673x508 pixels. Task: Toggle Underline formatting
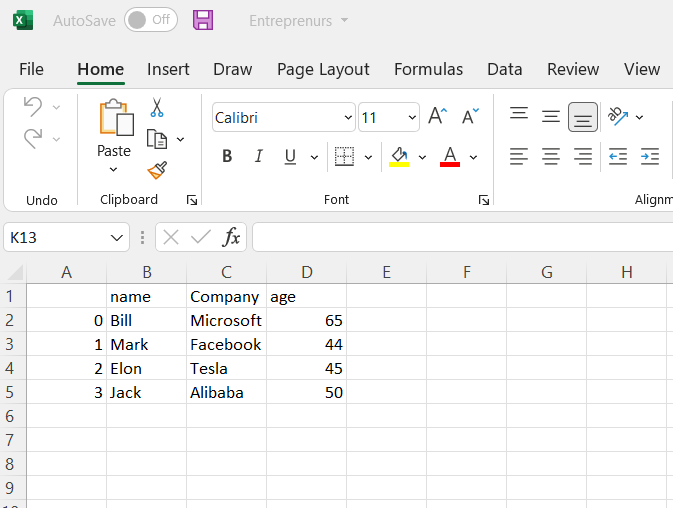[x=290, y=156]
